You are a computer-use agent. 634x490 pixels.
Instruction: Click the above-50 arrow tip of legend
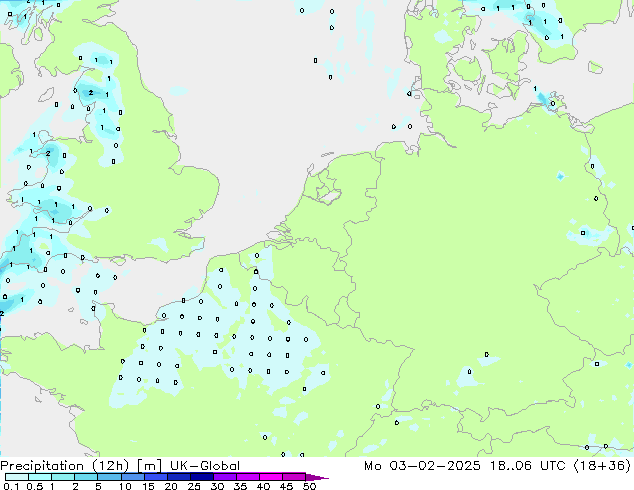[x=317, y=478]
